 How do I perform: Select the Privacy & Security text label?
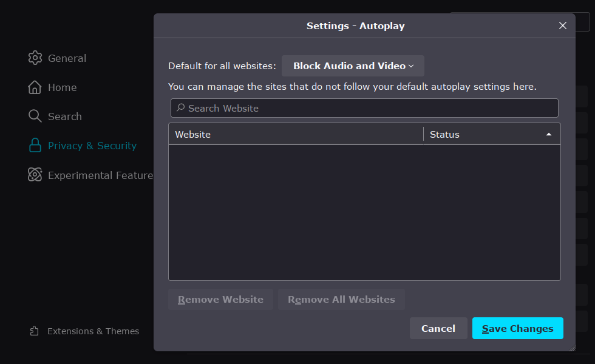(x=92, y=146)
